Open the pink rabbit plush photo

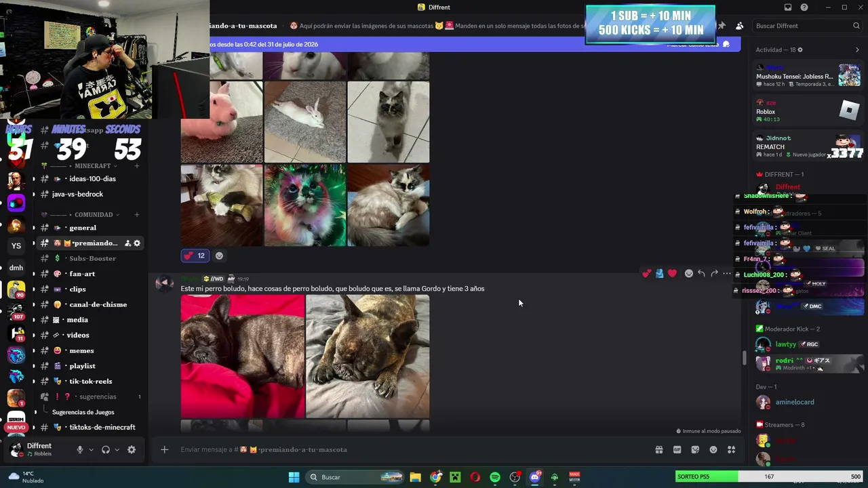222,122
